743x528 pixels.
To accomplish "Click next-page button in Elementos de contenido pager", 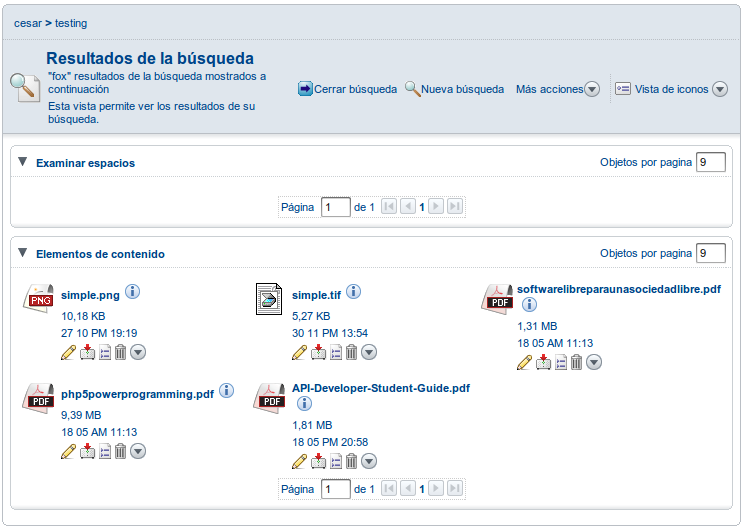I will tap(436, 489).
